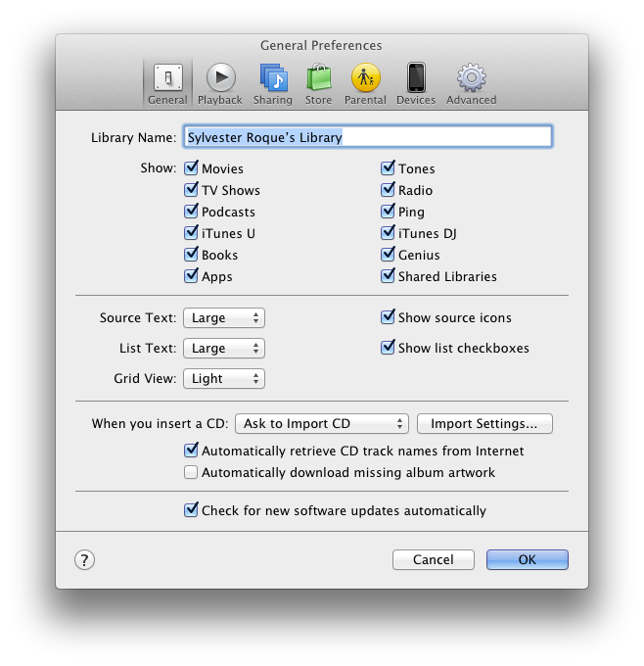Toggle Show source icons
This screenshot has width=644, height=666.
point(388,317)
